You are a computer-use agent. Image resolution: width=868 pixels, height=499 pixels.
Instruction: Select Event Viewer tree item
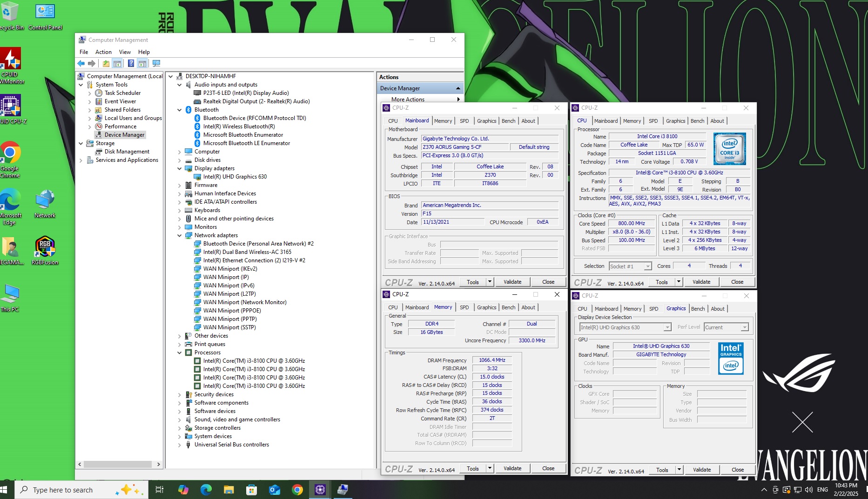(x=120, y=101)
